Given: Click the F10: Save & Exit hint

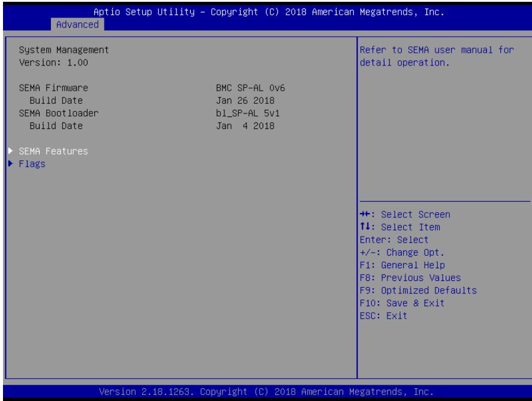Looking at the screenshot, I should 402,303.
